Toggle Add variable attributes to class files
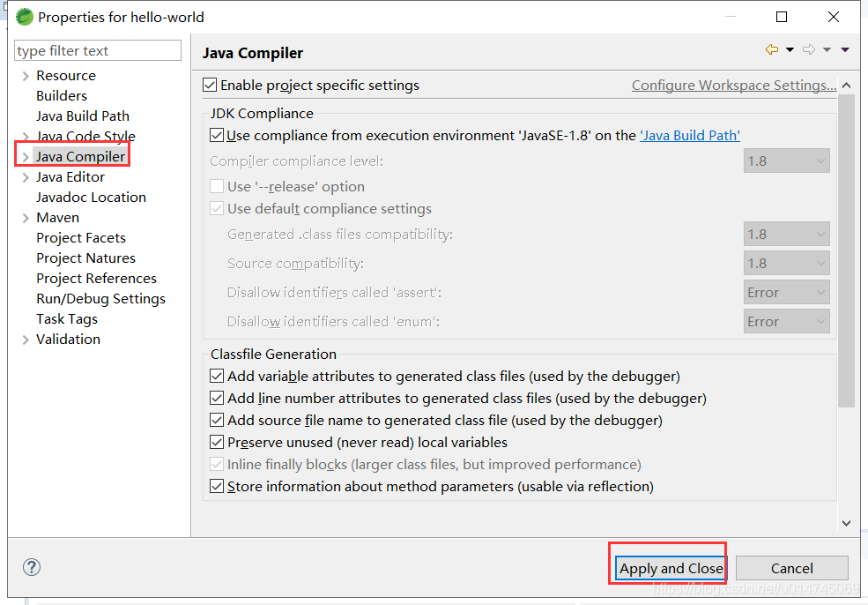 pyautogui.click(x=217, y=377)
